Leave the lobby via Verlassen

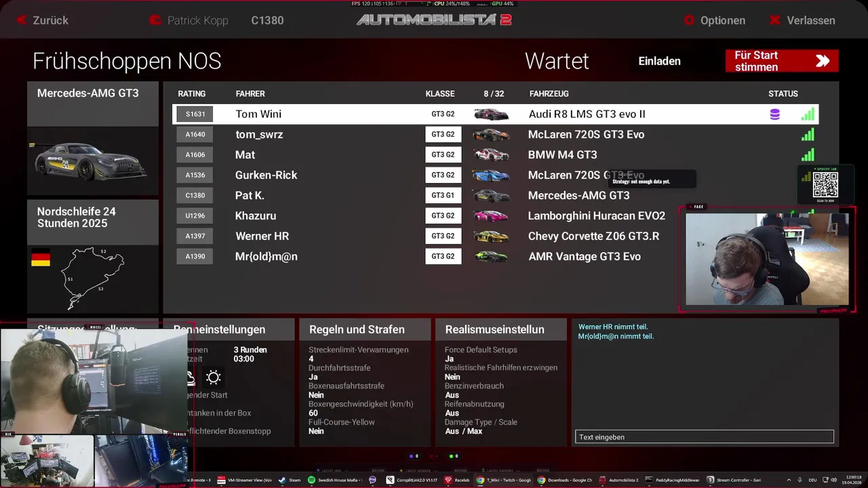point(802,20)
